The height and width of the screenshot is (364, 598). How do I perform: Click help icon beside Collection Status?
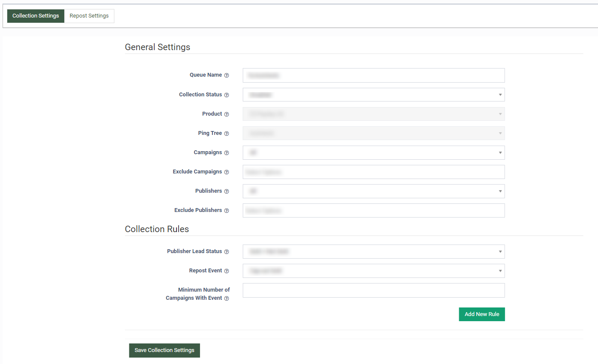click(227, 95)
